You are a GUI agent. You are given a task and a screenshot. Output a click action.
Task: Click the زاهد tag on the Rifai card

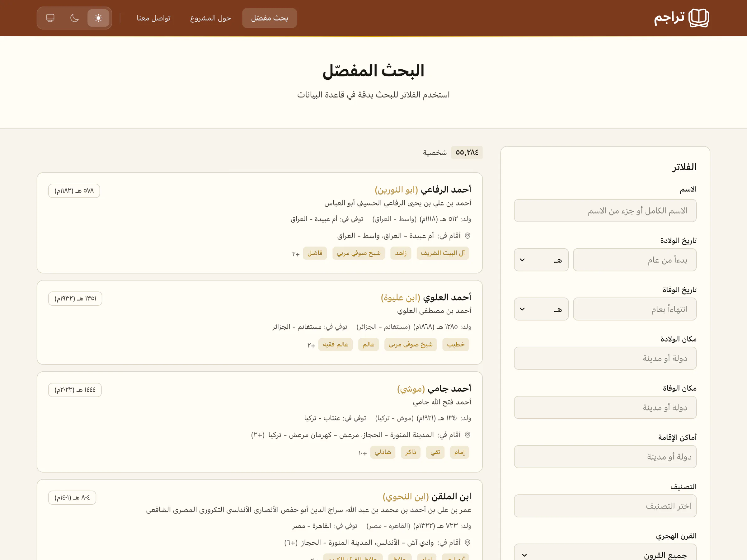401,253
